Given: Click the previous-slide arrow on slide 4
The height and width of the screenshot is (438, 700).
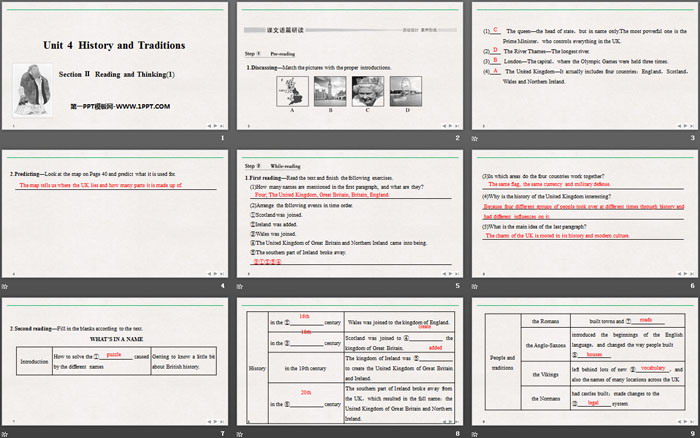Looking at the screenshot, I should 209,274.
